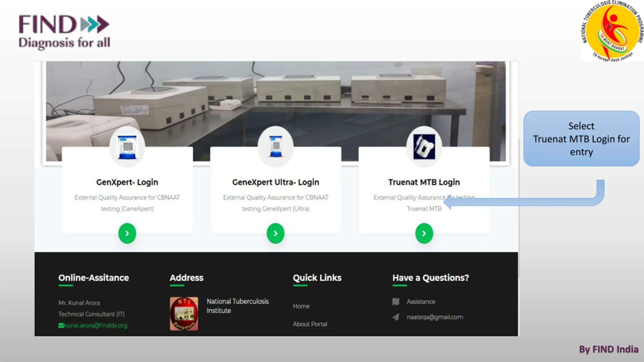
Task: Open the About Portal quick link
Action: click(310, 324)
